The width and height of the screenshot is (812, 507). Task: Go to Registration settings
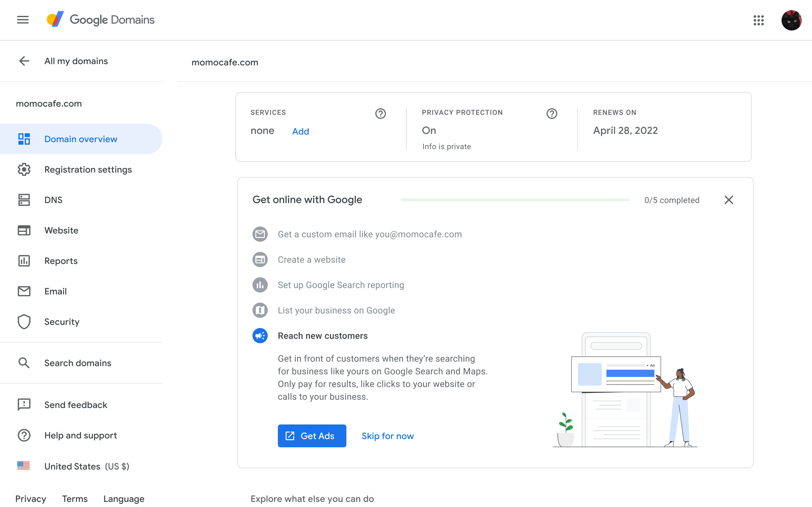(81, 170)
